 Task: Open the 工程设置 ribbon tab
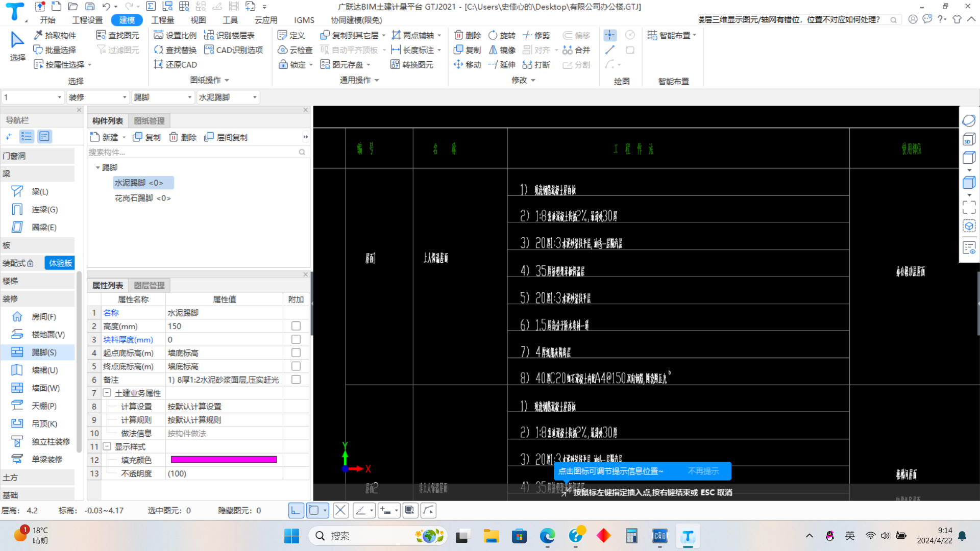(x=87, y=20)
